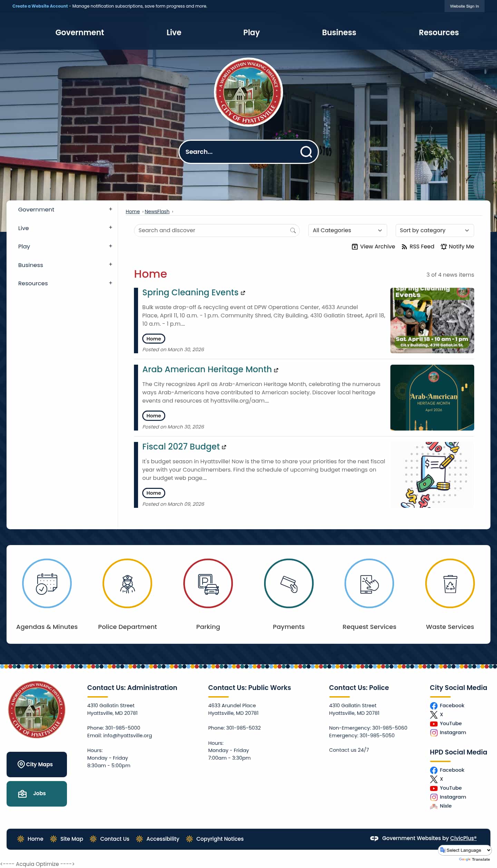497x868 pixels.
Task: Open Copyright Notices footer link
Action: (x=220, y=839)
